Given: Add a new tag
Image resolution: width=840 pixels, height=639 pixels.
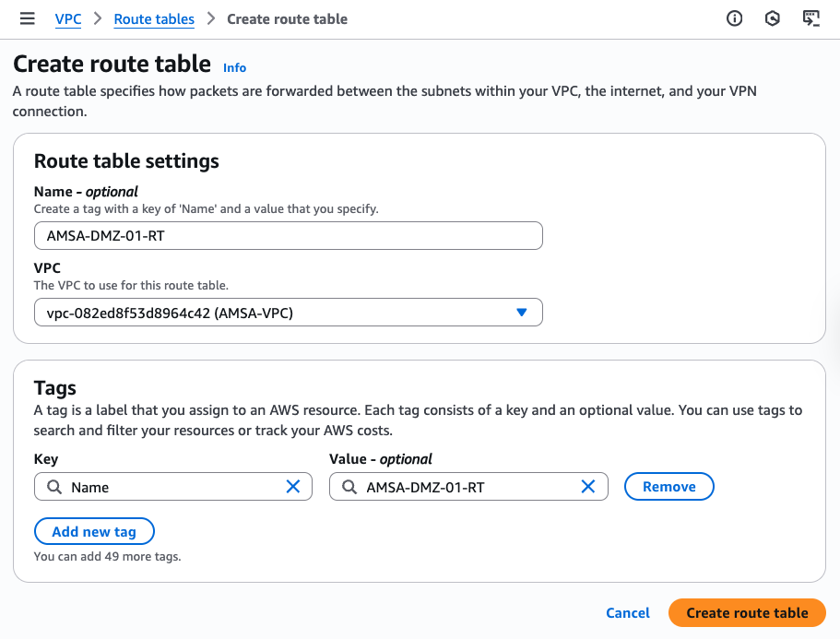Looking at the screenshot, I should [94, 531].
